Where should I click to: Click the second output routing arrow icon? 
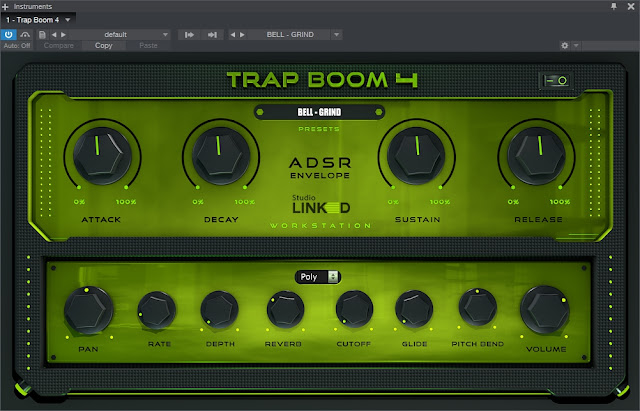[x=212, y=35]
